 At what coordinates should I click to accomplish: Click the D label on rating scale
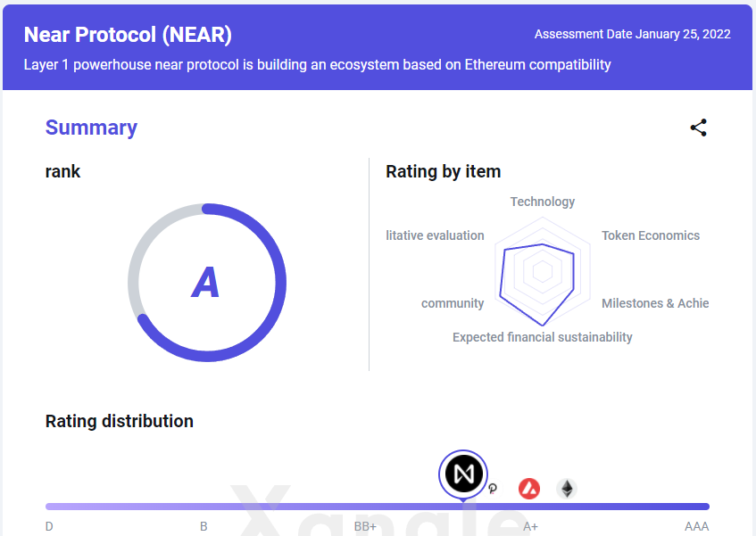(49, 526)
